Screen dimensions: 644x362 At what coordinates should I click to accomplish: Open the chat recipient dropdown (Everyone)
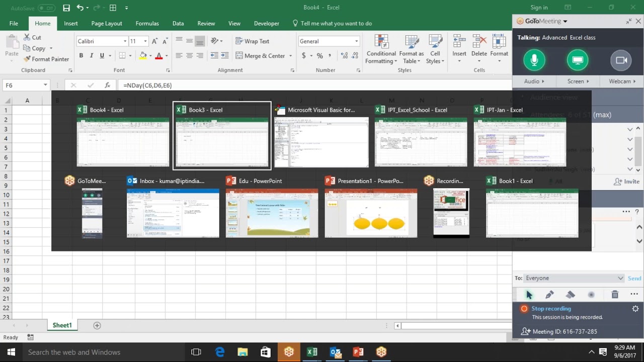tap(574, 278)
